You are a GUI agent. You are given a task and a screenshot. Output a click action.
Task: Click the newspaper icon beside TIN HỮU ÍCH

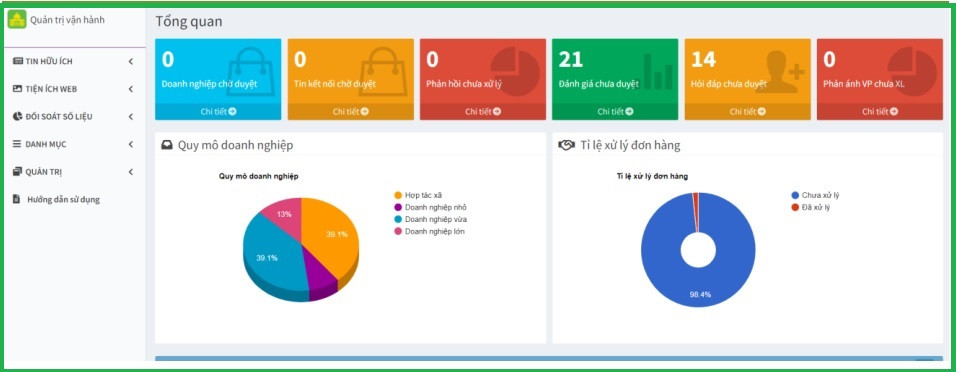tap(18, 62)
